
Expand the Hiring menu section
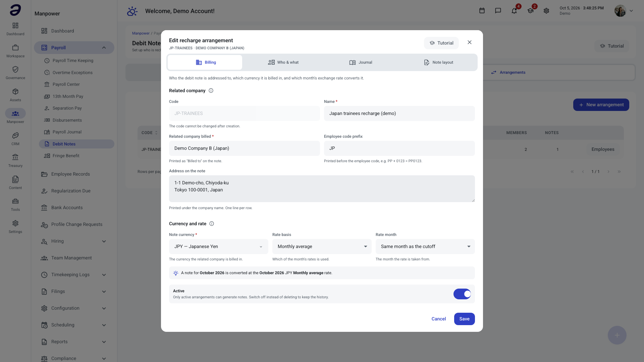pos(104,241)
